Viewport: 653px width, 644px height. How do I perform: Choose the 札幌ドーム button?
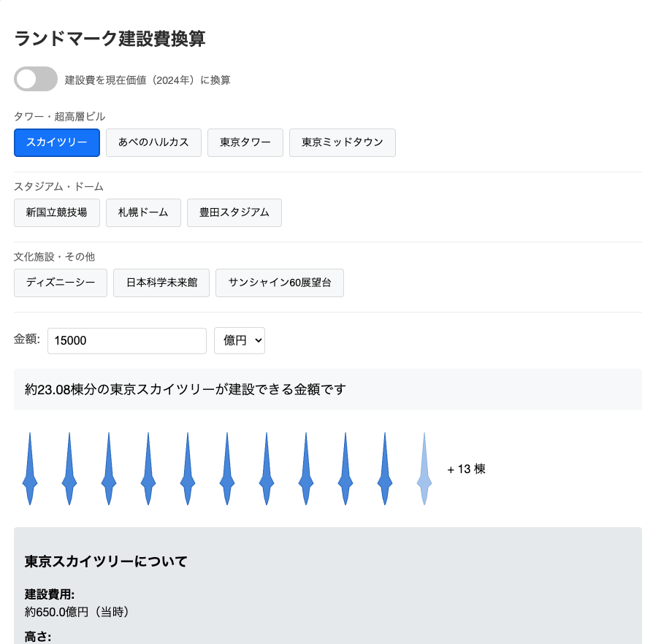(x=143, y=212)
